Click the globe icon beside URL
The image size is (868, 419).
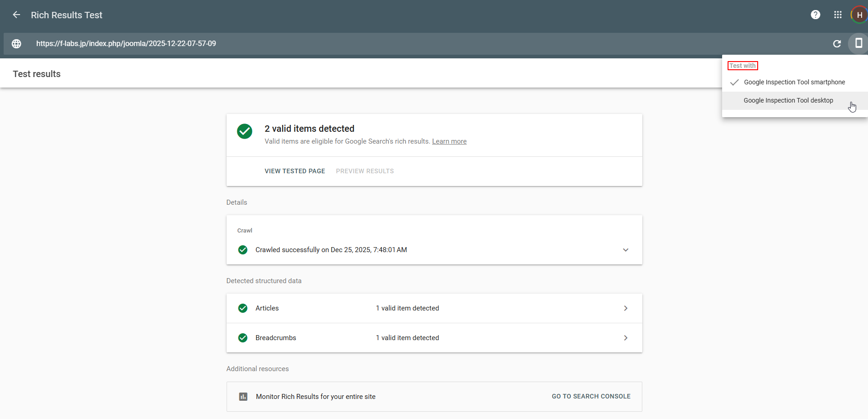pyautogui.click(x=16, y=44)
